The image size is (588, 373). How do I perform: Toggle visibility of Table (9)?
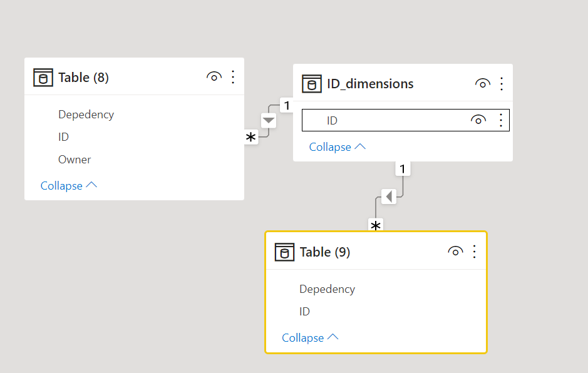455,251
